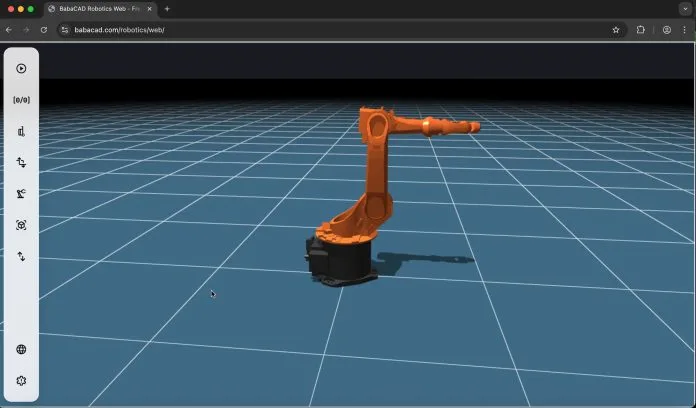
Task: Bookmark this page with the star icon
Action: tap(616, 30)
